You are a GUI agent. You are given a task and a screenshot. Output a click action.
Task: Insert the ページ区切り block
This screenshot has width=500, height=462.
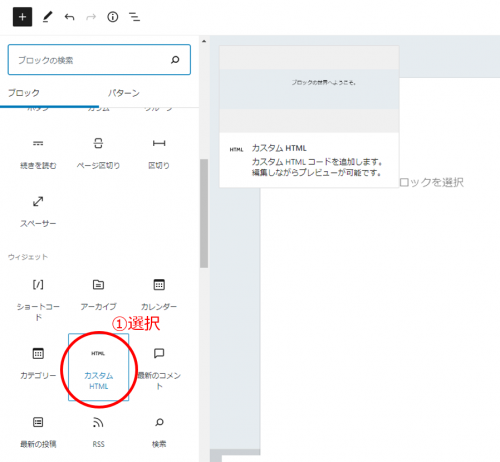[x=98, y=154]
